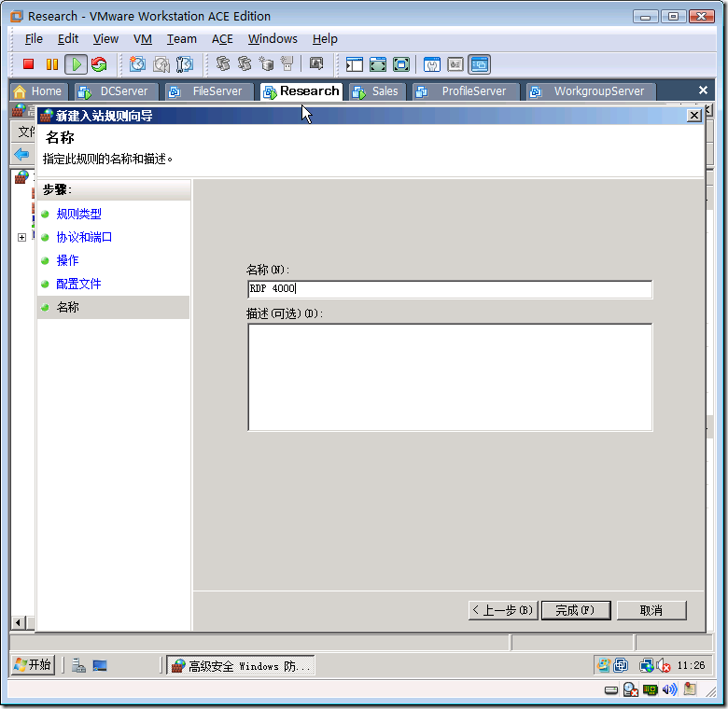
Task: Open the Help menu
Action: tap(325, 39)
